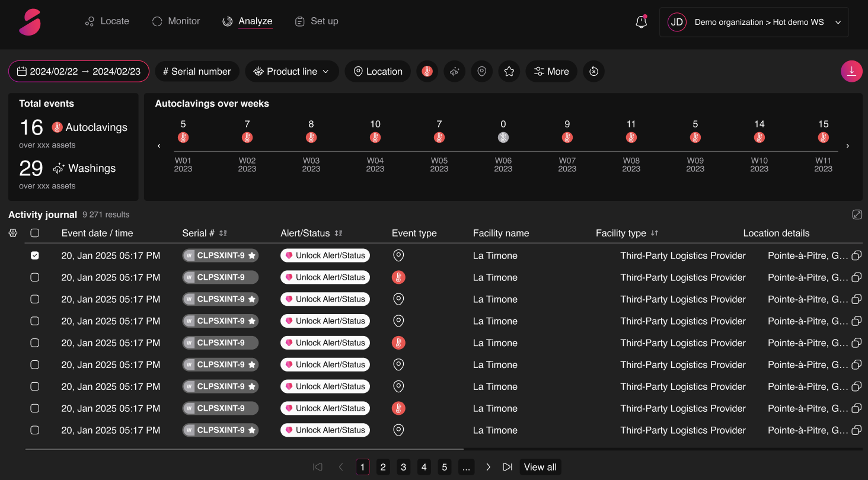
Task: Click the notification bell icon
Action: (641, 22)
